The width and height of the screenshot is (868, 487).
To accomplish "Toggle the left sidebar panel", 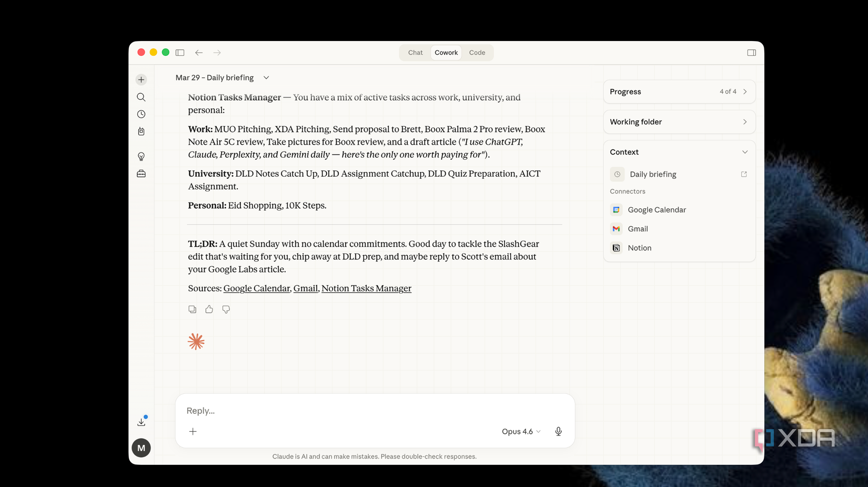I will click(180, 53).
